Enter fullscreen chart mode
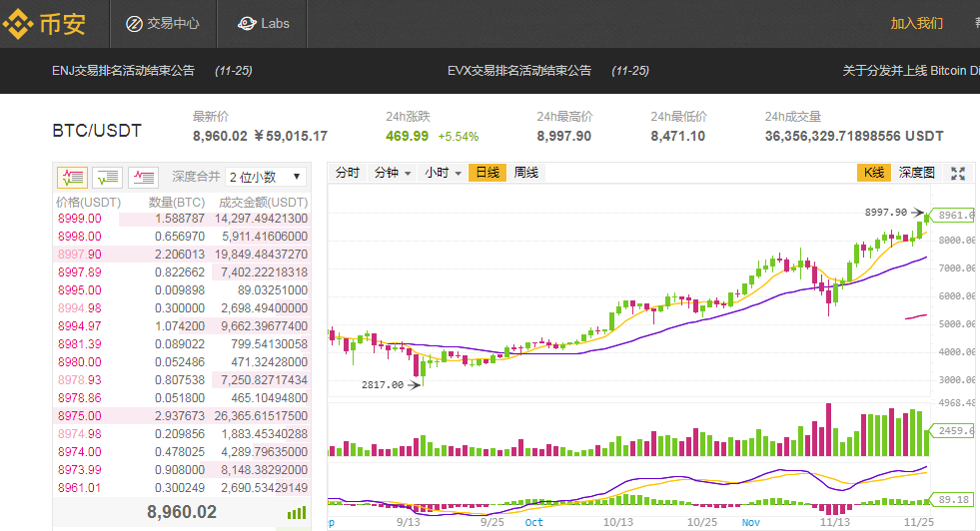Viewport: 980px width, 531px height. coord(958,174)
